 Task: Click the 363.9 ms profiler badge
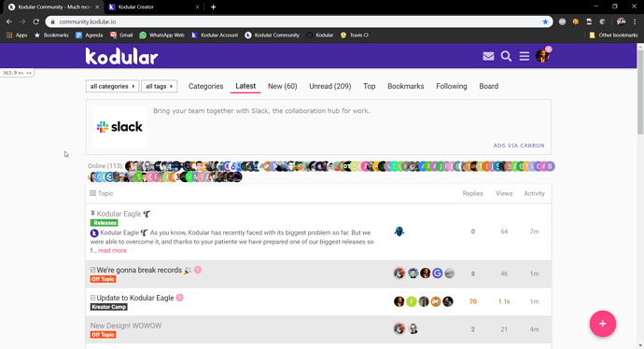(17, 73)
